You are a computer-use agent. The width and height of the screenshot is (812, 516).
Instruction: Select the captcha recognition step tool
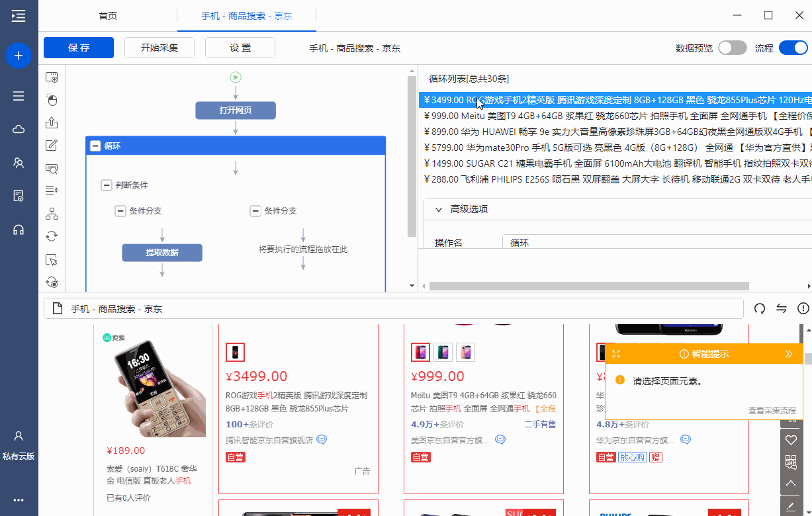[52, 168]
